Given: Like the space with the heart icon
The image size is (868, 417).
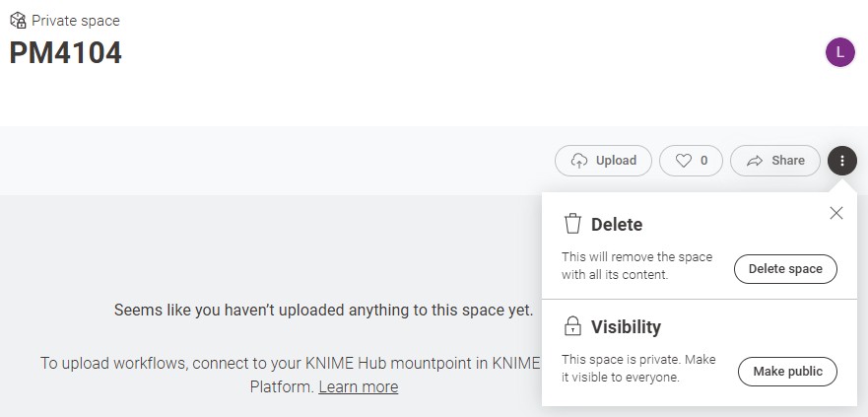Looking at the screenshot, I should 682,161.
